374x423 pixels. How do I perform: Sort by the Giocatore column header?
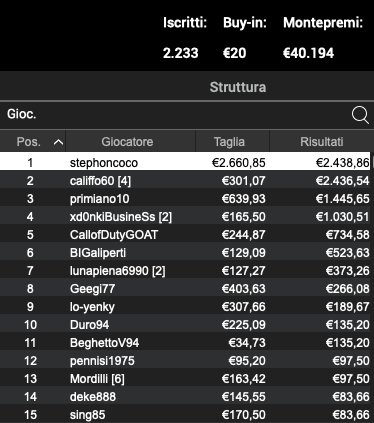[x=127, y=142]
